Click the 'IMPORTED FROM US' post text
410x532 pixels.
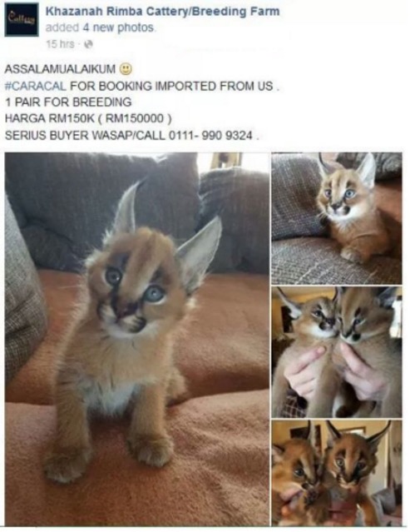pyautogui.click(x=214, y=86)
